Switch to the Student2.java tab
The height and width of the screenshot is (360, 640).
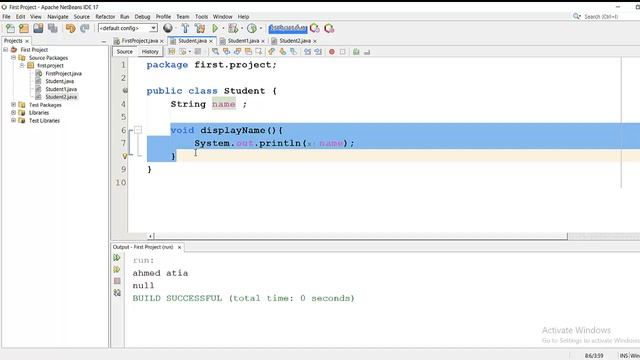(x=295, y=41)
